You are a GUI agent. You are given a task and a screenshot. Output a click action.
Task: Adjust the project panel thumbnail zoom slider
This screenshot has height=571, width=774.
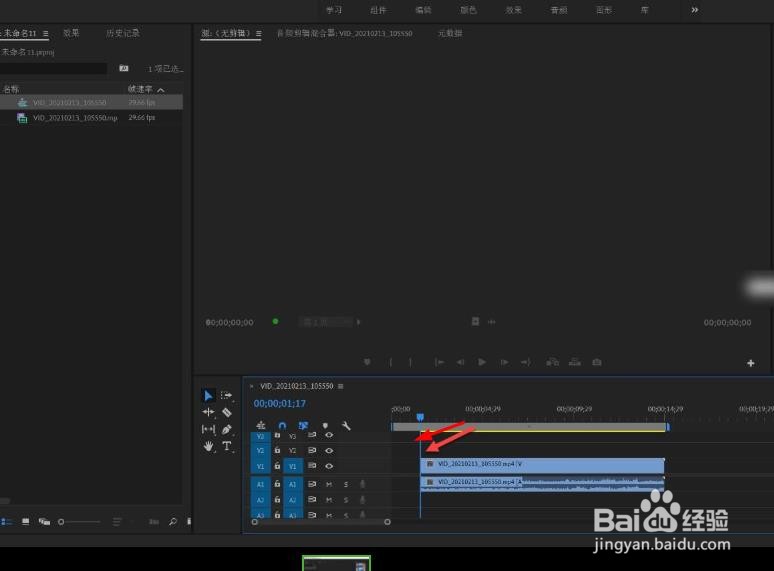79,522
